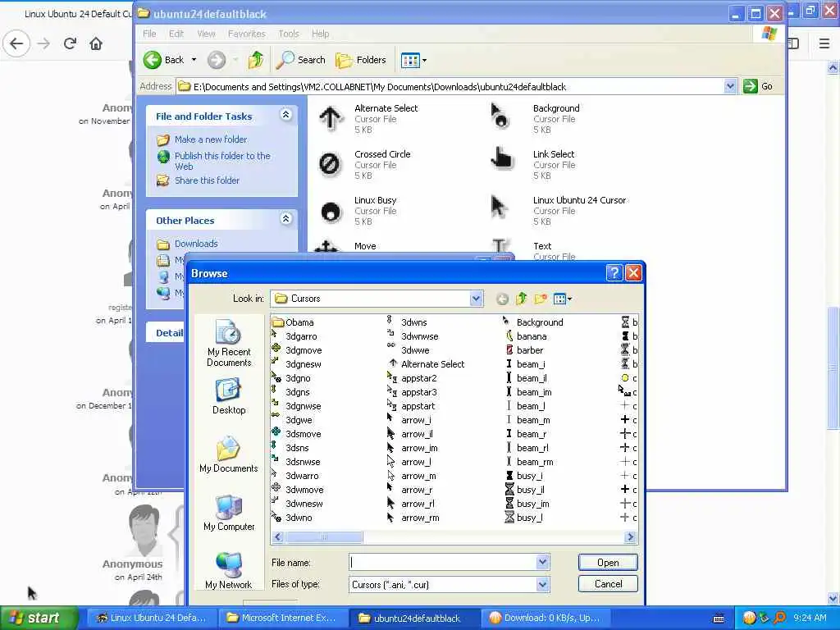Select the Linux Busy cursor file

click(358, 211)
